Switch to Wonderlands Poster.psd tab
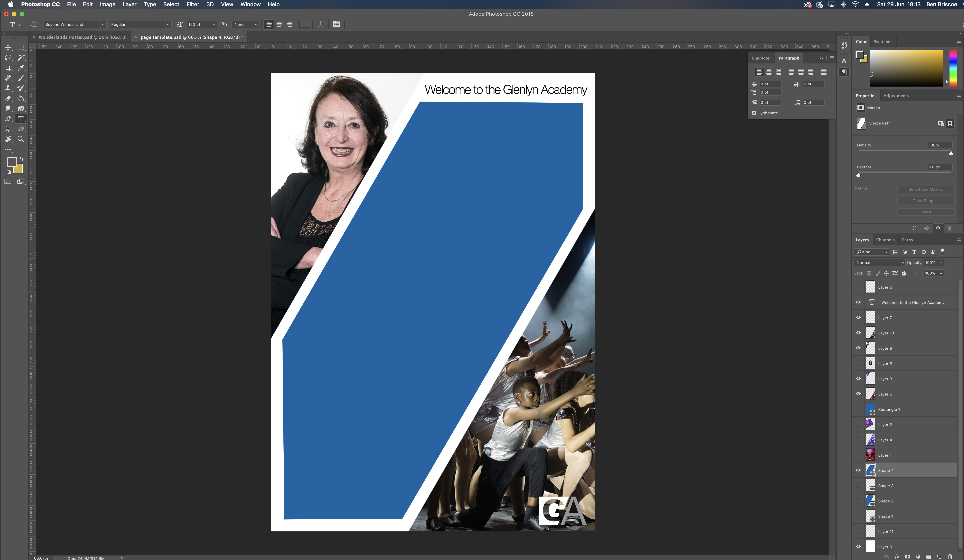 tap(82, 37)
